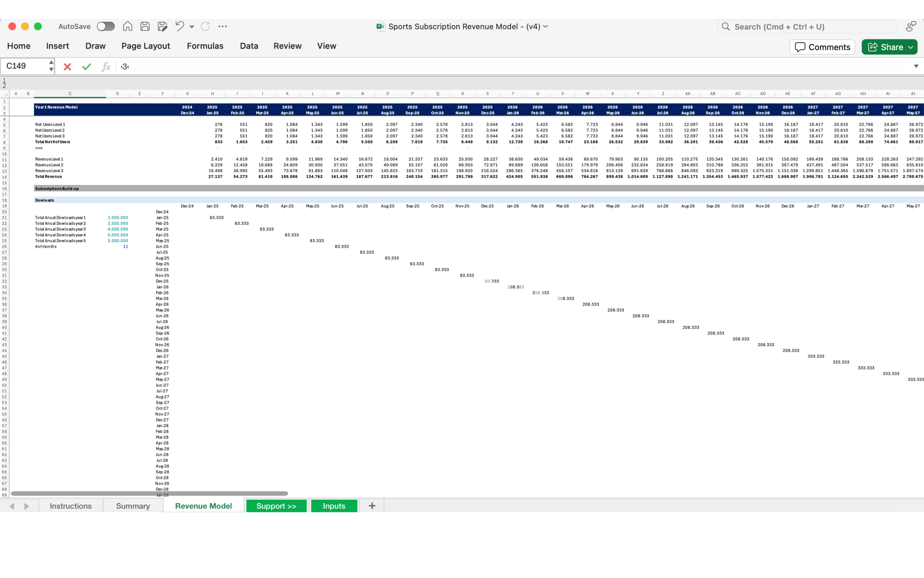The image size is (924, 578).
Task: Click the horizontal scrollbar thumb
Action: pyautogui.click(x=149, y=494)
